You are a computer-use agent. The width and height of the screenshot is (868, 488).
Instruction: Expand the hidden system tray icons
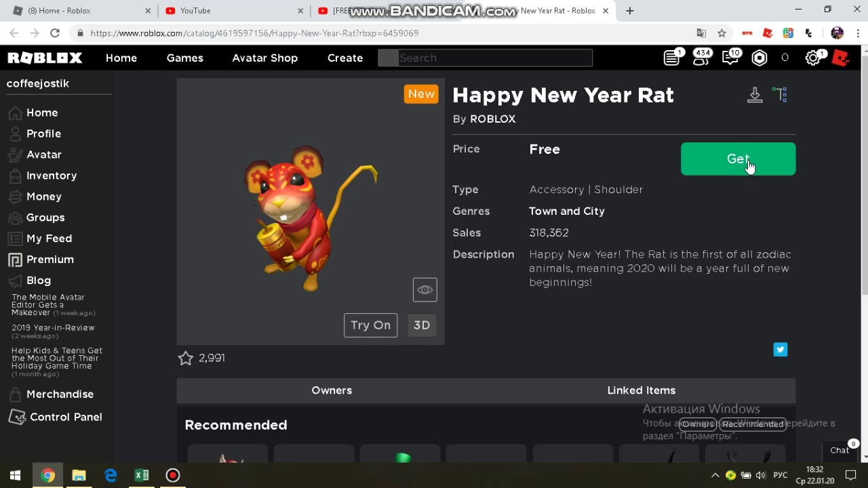(715, 476)
